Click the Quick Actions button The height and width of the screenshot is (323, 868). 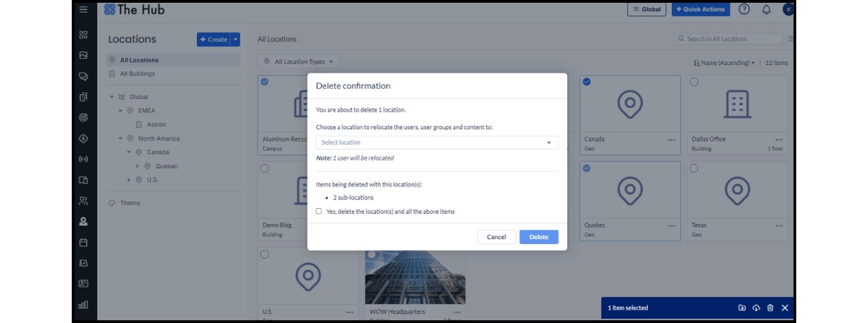point(701,10)
